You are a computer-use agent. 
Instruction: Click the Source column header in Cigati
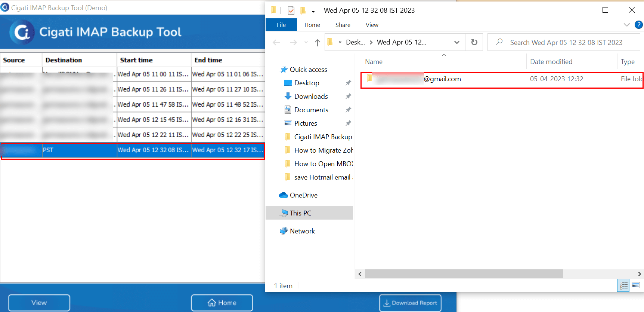(x=21, y=60)
